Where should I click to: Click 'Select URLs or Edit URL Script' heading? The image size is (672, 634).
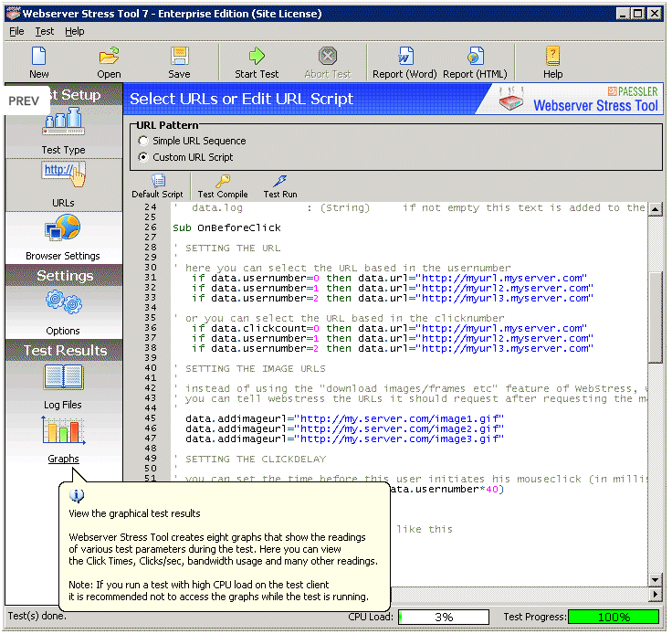point(242,99)
